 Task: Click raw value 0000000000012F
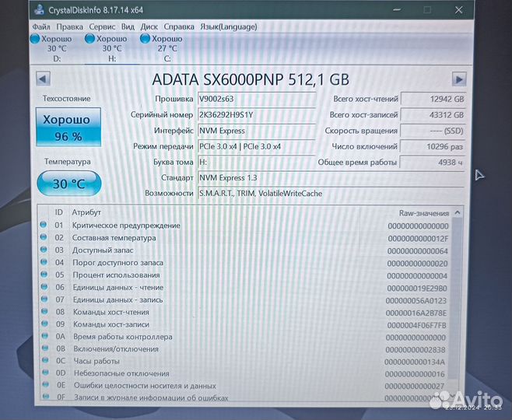pyautogui.click(x=418, y=239)
